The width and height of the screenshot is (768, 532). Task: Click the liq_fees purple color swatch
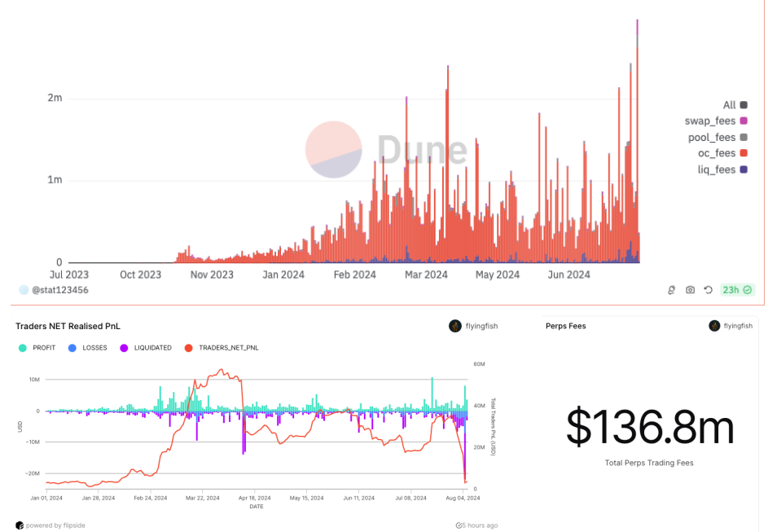pyautogui.click(x=744, y=169)
